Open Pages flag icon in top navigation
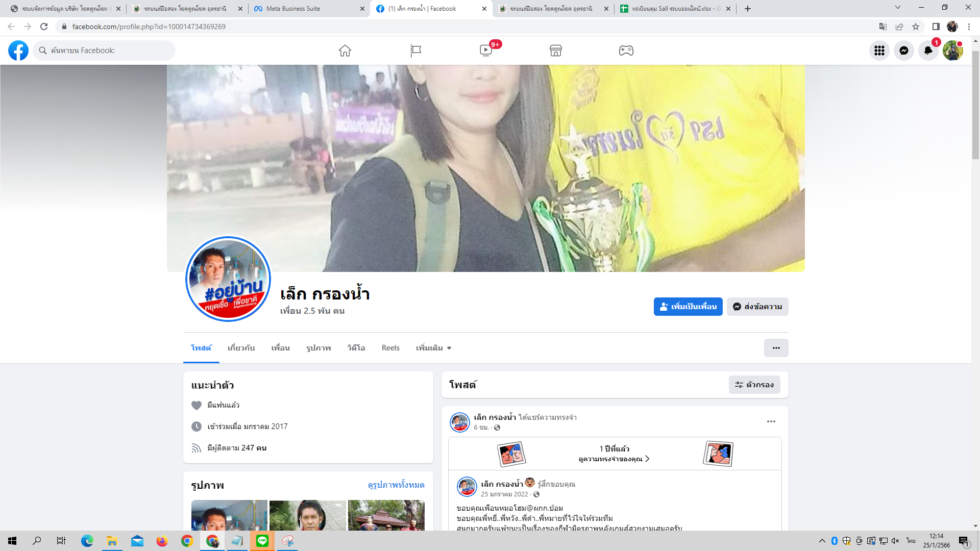This screenshot has height=551, width=980. (x=415, y=51)
